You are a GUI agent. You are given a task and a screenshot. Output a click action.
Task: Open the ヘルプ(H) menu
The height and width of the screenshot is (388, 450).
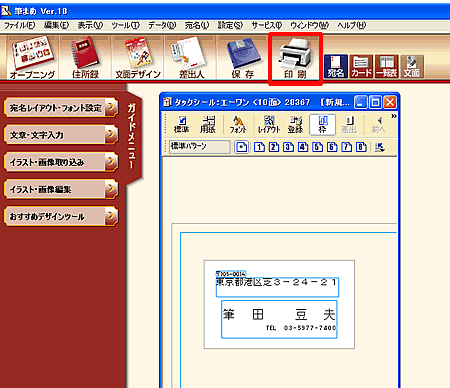351,25
